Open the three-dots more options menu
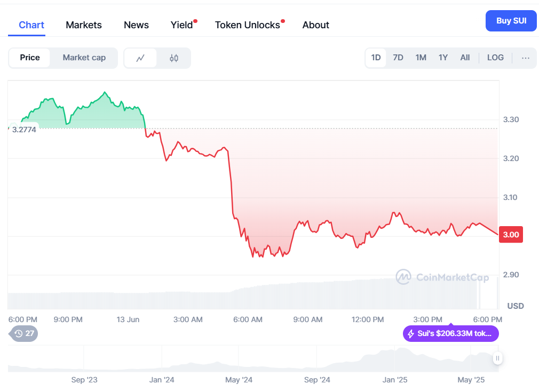Viewport: 539px width, 392px height. (x=525, y=58)
